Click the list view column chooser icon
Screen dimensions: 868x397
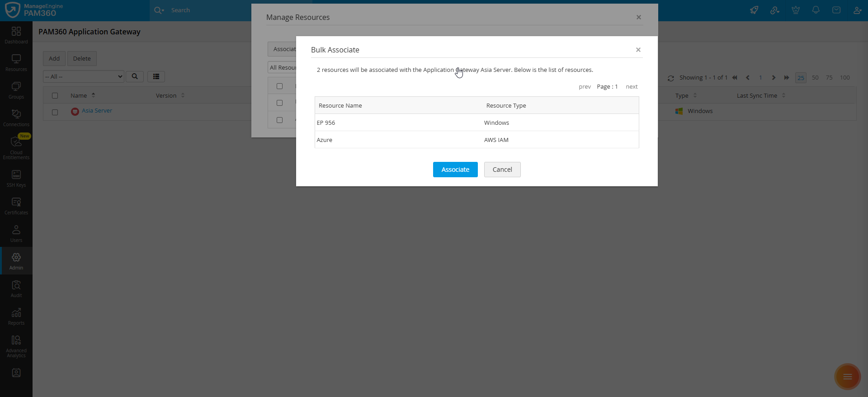156,76
